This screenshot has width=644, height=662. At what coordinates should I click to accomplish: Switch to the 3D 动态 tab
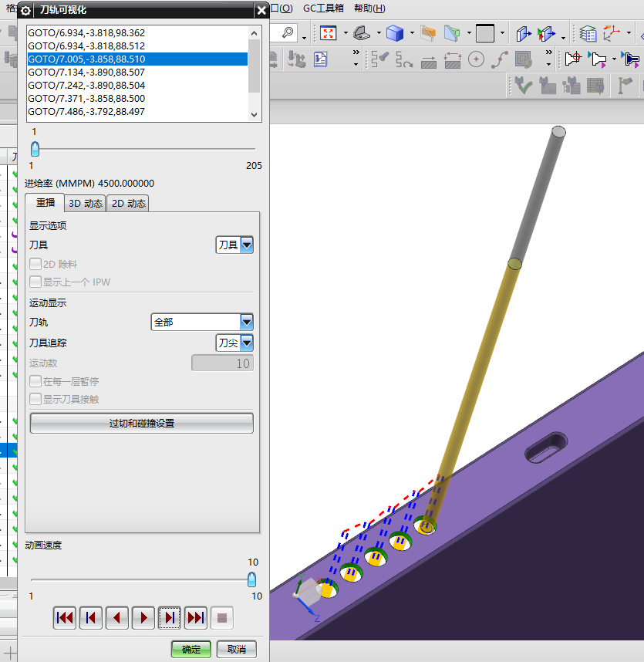85,204
